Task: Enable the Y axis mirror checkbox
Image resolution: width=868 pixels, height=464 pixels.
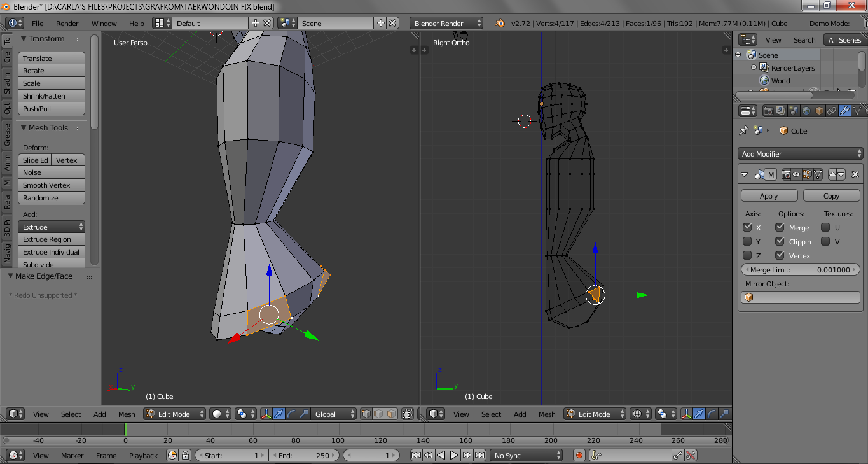Action: 747,241
